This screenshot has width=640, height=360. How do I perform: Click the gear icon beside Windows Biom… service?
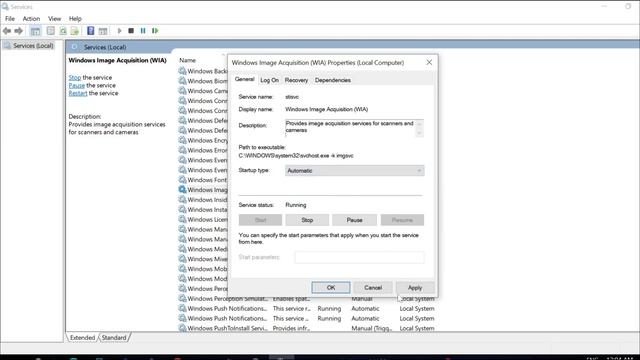click(182, 81)
